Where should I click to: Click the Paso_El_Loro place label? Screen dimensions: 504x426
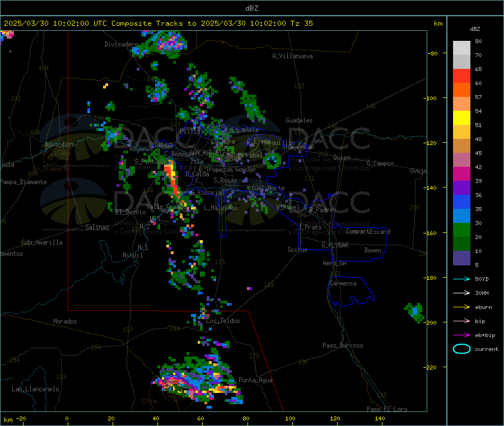387,409
